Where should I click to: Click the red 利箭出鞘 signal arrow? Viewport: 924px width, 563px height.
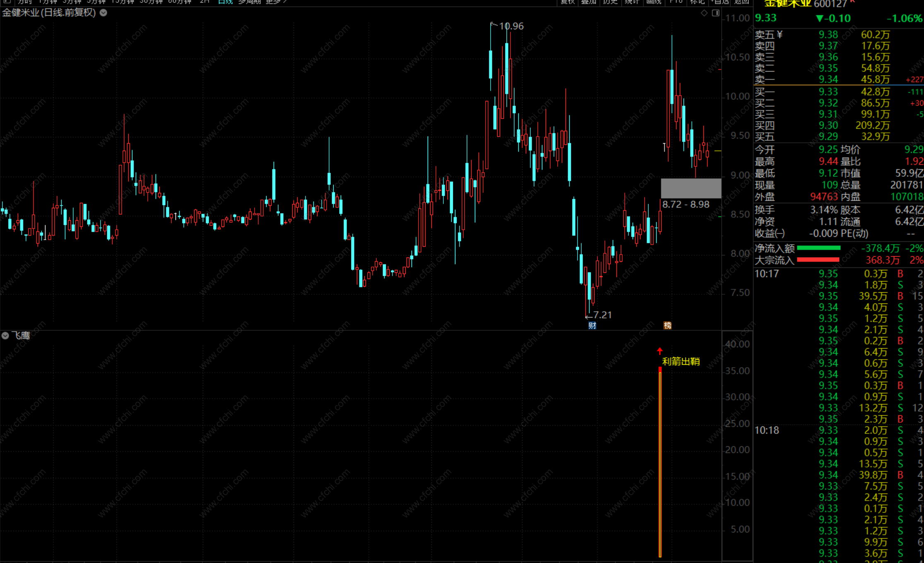659,351
